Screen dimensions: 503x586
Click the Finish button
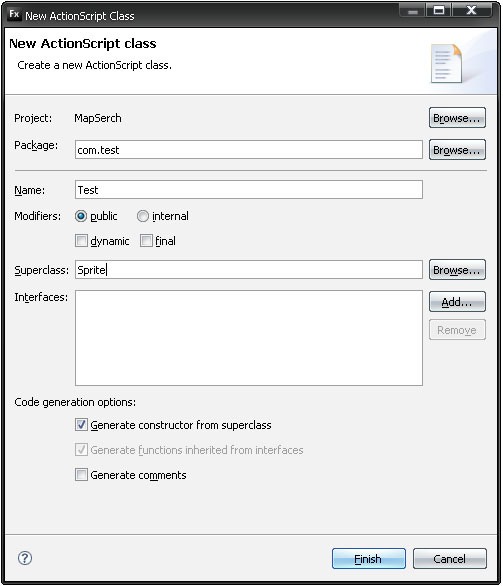click(368, 559)
